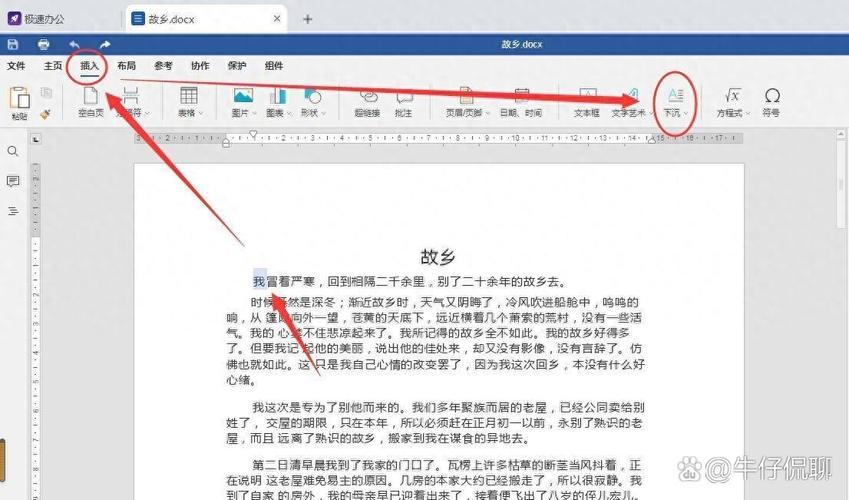This screenshot has height=500, width=849.
Task: Add a comment (批注)
Action: tap(404, 102)
